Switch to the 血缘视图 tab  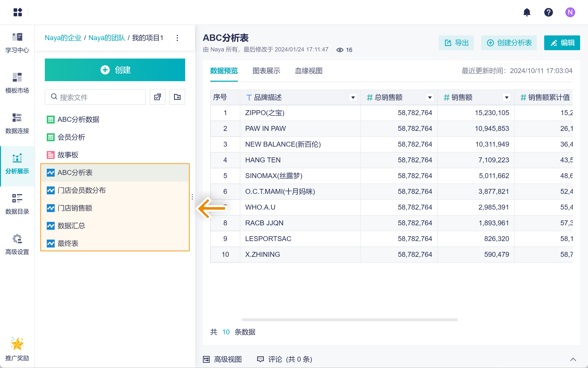coord(309,71)
